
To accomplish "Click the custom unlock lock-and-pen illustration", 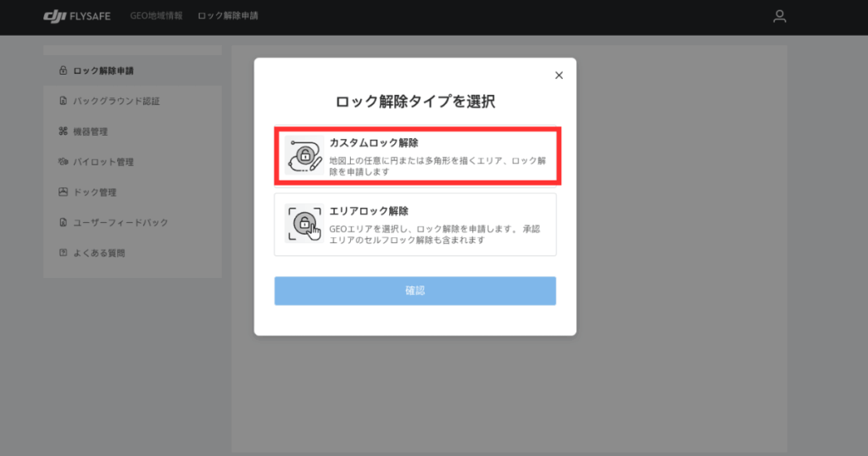I will [304, 155].
